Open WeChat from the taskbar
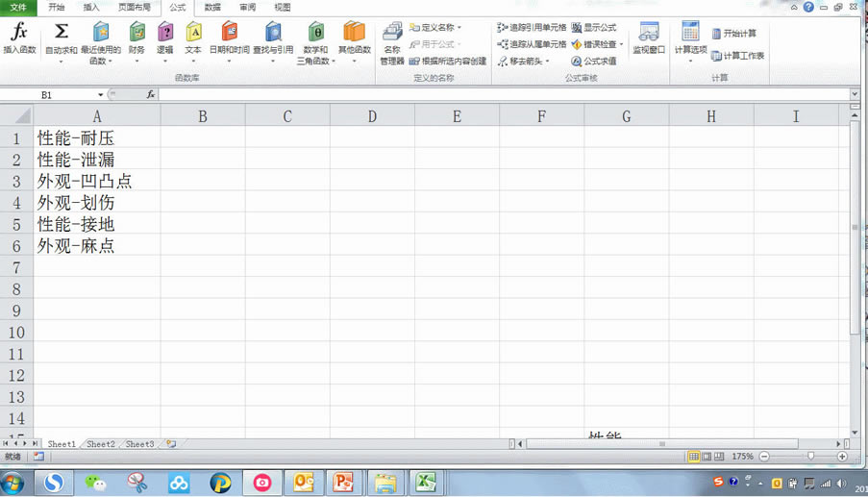This screenshot has height=497, width=868. click(96, 484)
